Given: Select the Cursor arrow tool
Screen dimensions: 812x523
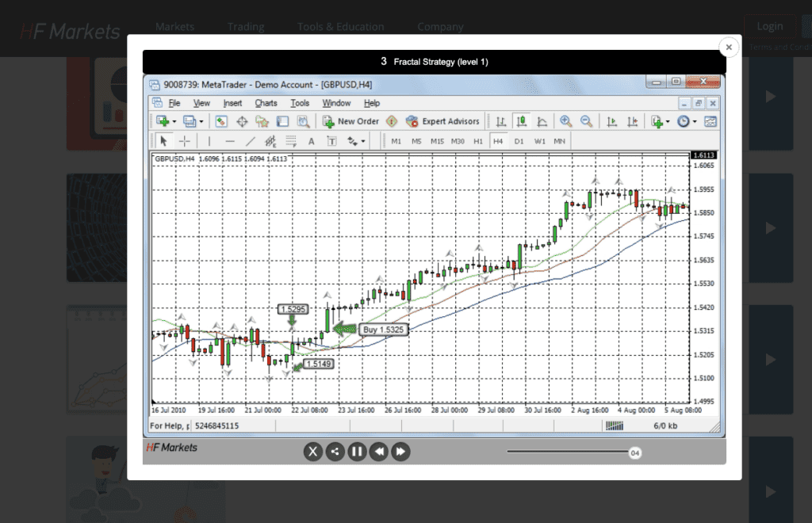Looking at the screenshot, I should click(163, 141).
